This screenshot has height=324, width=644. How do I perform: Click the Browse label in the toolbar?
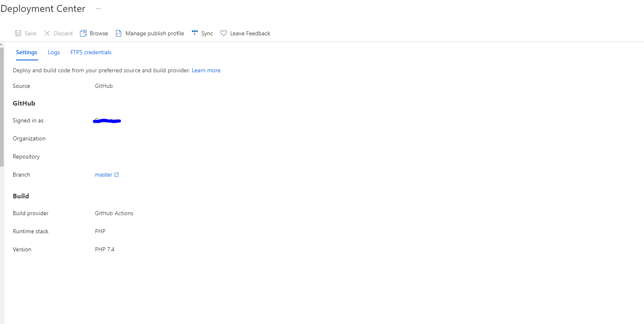point(99,33)
